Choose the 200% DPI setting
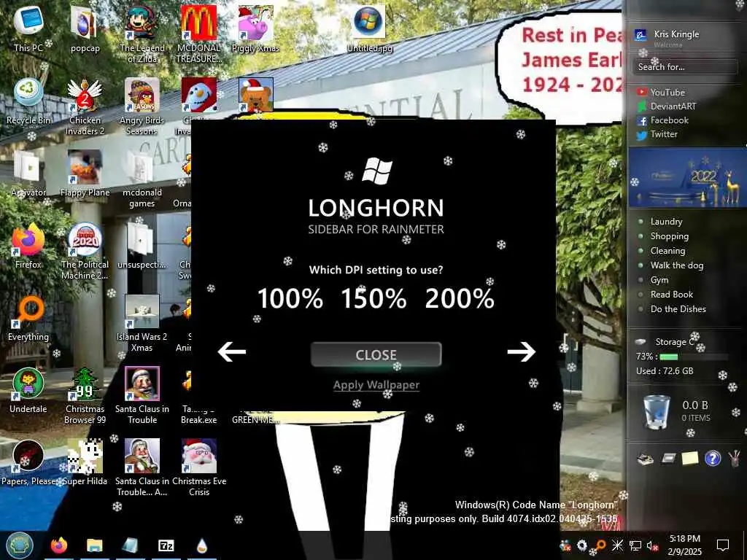747x560 pixels. [460, 298]
